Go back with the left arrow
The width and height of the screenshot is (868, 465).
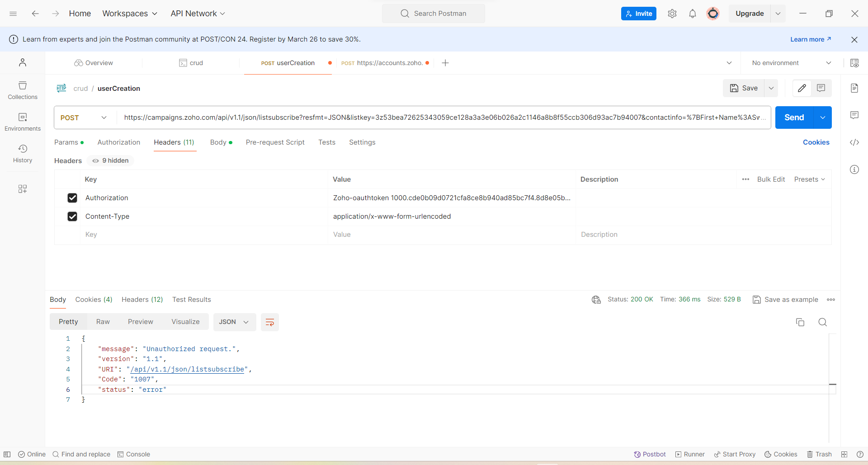(35, 14)
